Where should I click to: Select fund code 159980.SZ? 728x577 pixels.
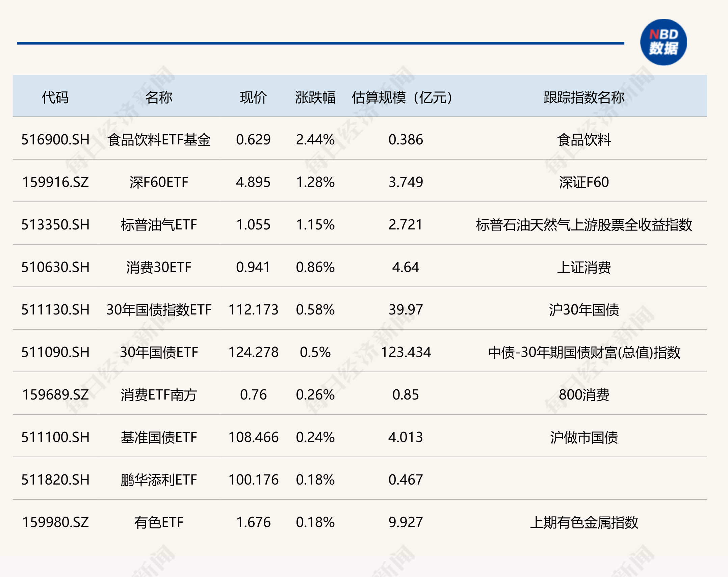click(55, 522)
